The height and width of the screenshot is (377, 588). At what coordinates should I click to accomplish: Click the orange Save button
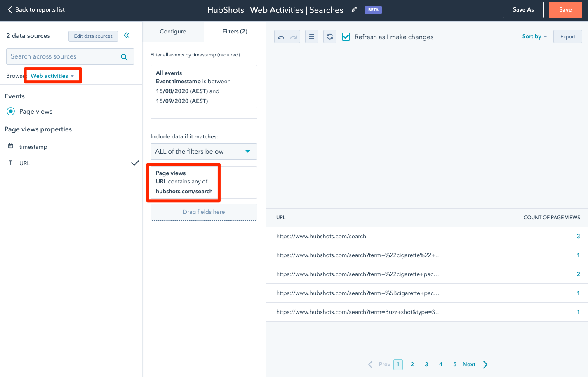[565, 10]
